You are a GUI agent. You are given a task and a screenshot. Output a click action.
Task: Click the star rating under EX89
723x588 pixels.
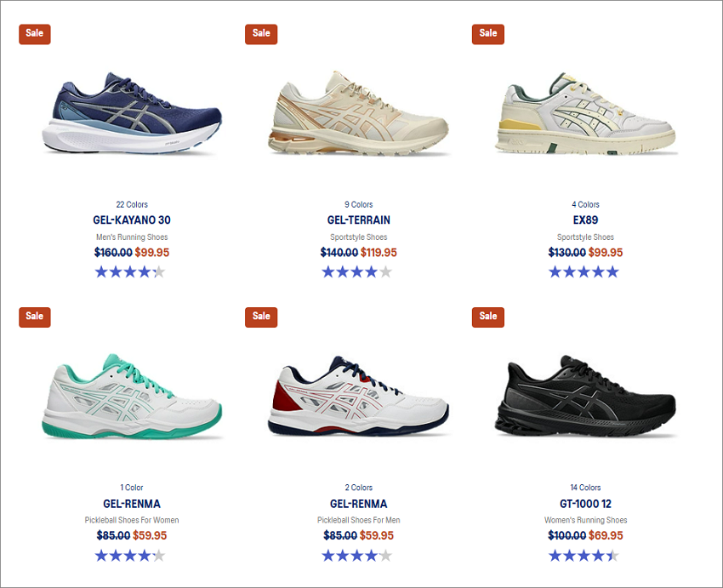click(584, 272)
